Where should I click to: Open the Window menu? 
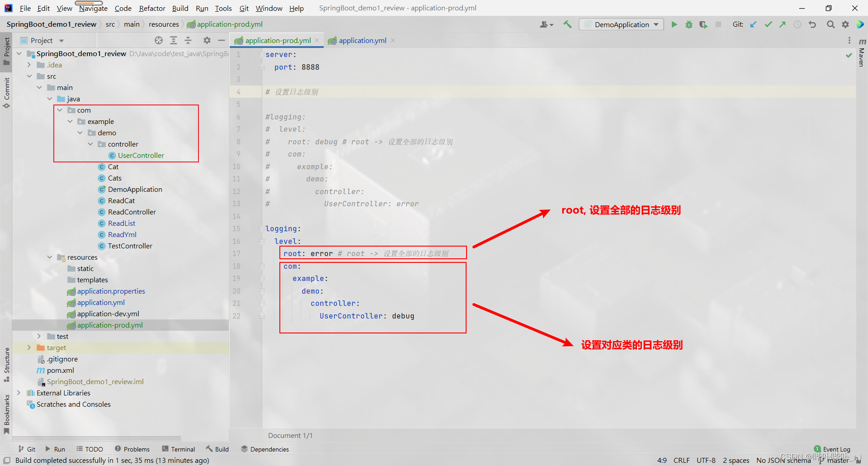click(269, 8)
